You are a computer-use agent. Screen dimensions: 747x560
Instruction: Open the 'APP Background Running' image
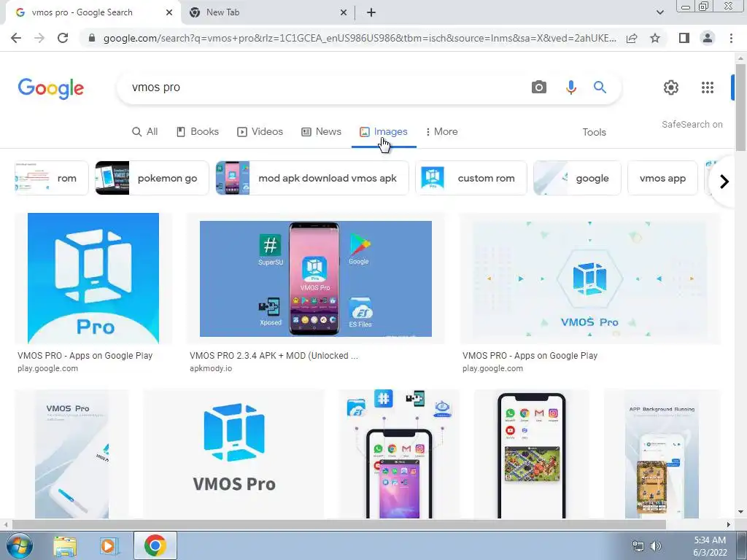click(662, 454)
